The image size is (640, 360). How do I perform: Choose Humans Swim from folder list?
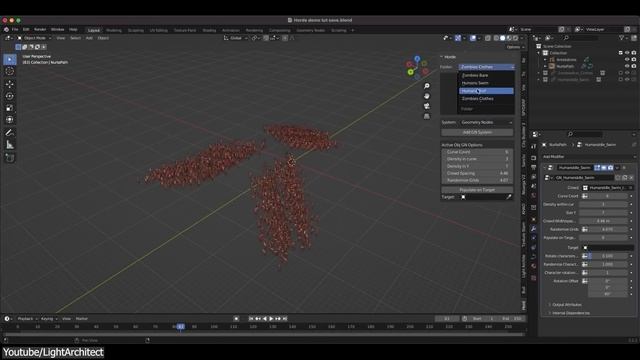click(487, 83)
